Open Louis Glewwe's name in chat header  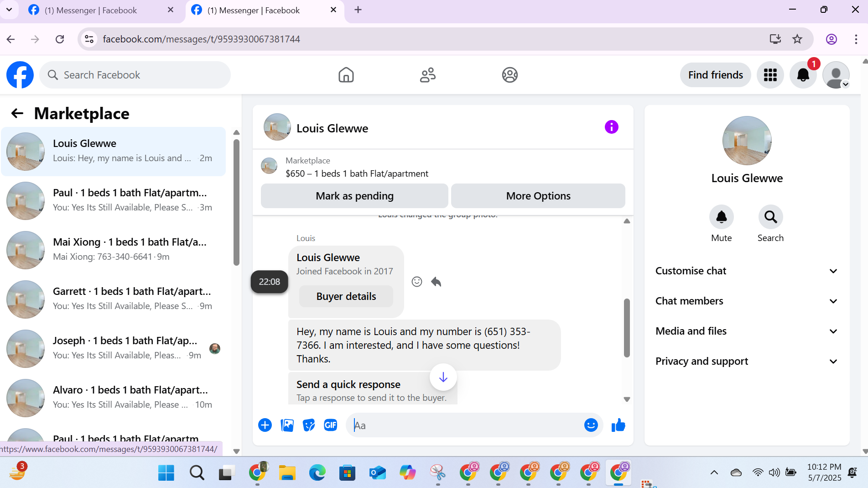(x=333, y=128)
